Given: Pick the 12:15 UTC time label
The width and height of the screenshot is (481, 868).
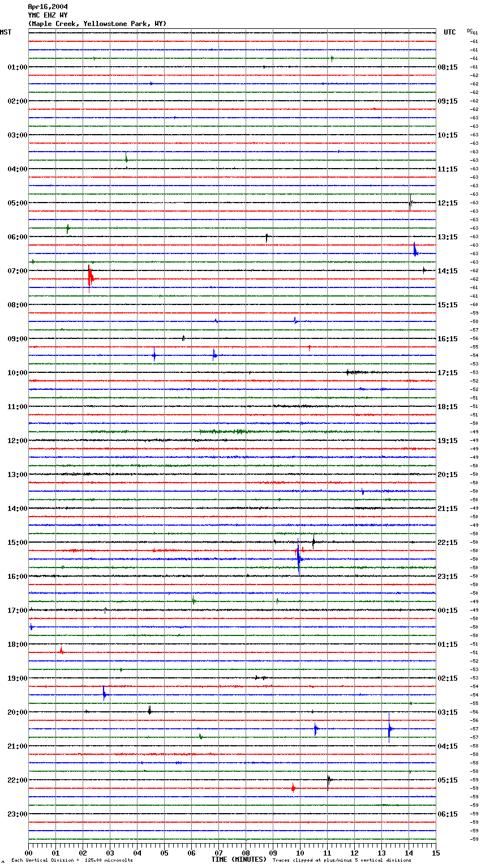Looking at the screenshot, I should (448, 203).
